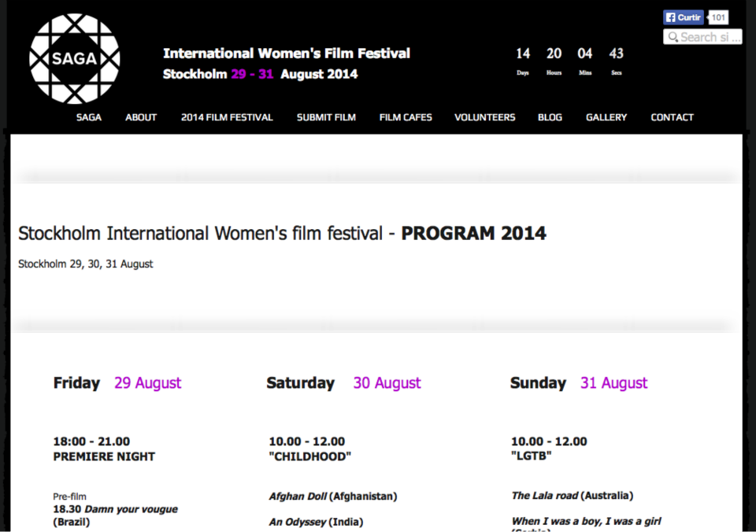Type in the search site field

(709, 37)
